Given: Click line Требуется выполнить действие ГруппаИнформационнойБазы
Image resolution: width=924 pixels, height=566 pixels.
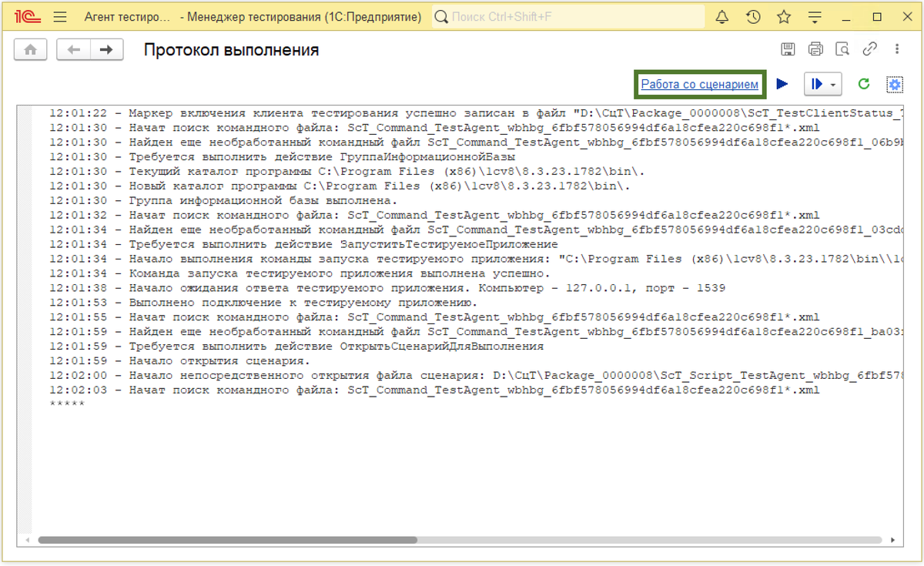Looking at the screenshot, I should 282,157.
